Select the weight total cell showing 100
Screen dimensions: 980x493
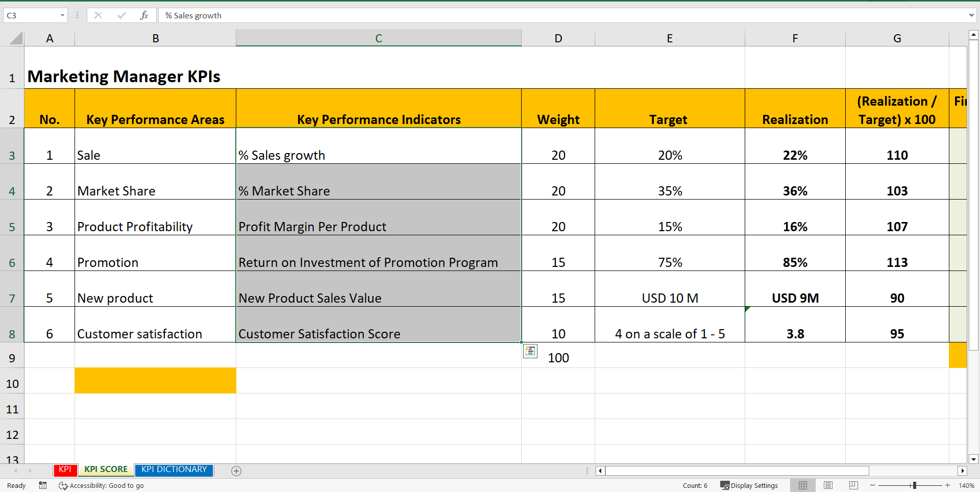558,355
